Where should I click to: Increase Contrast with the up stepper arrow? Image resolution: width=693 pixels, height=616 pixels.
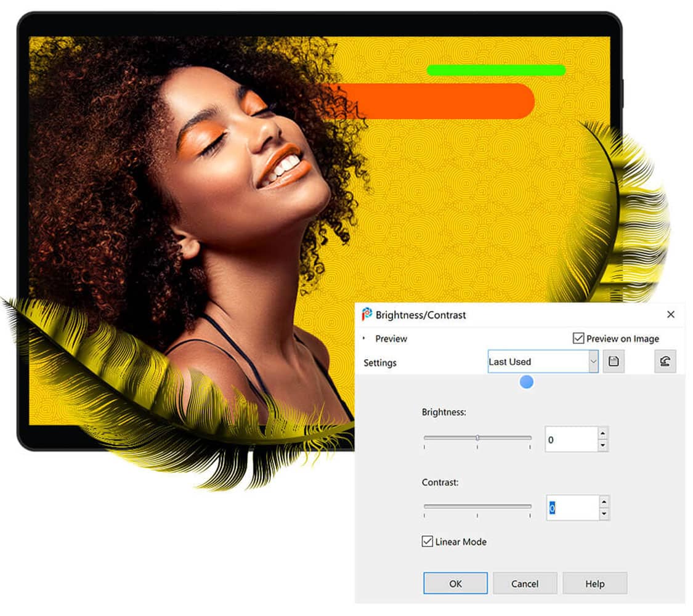[604, 501]
